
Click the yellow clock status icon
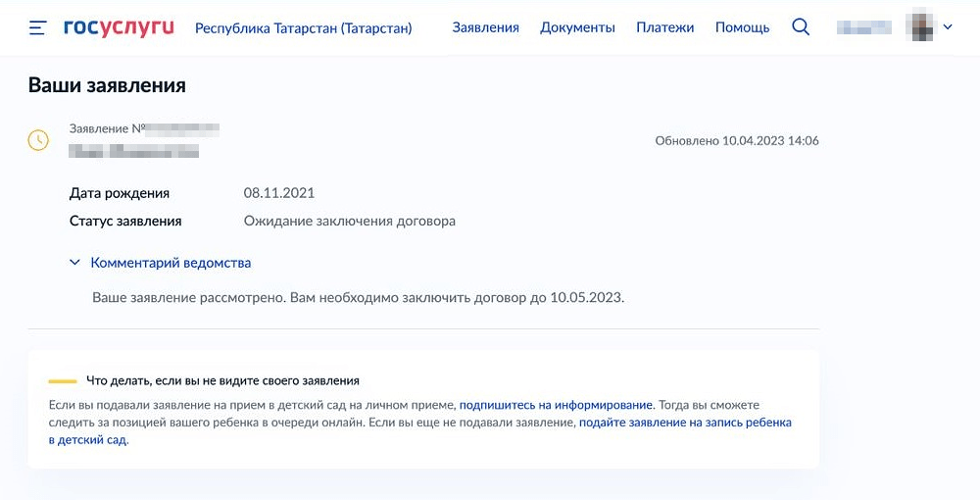click(x=38, y=140)
